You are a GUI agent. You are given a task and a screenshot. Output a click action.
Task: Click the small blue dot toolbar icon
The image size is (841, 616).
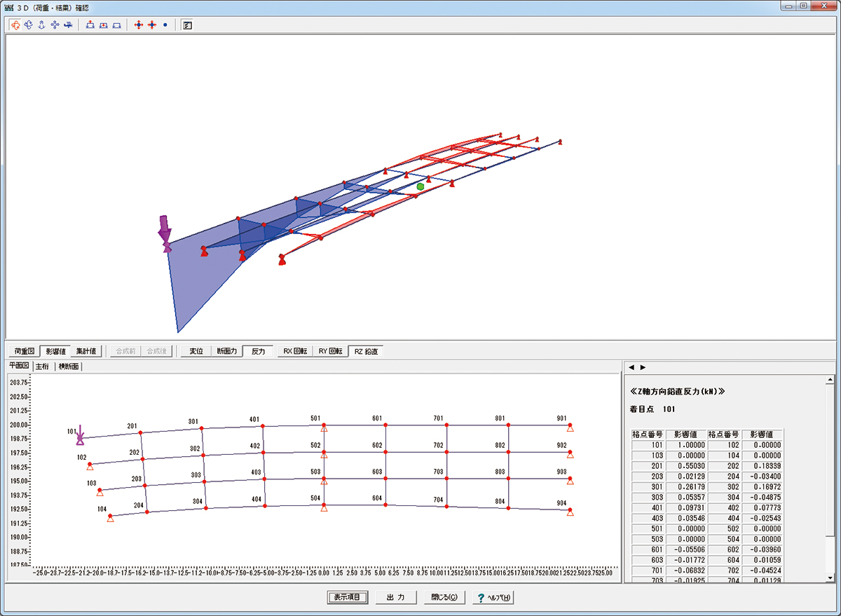(165, 25)
